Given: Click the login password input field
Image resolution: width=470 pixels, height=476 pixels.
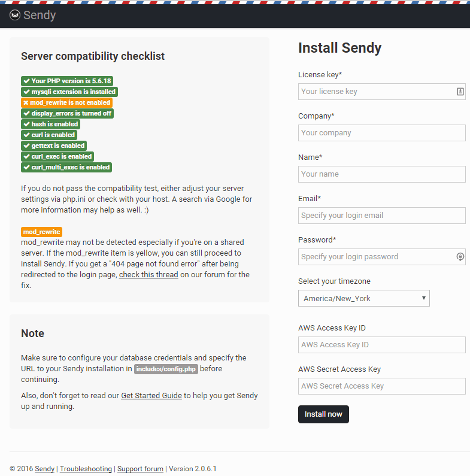Looking at the screenshot, I should (x=381, y=257).
